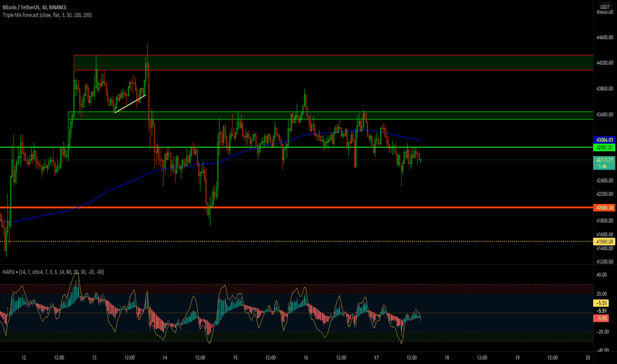Click the -20.00 HARSI scale label
Screen dimensions: 617x364
[x=601, y=332]
